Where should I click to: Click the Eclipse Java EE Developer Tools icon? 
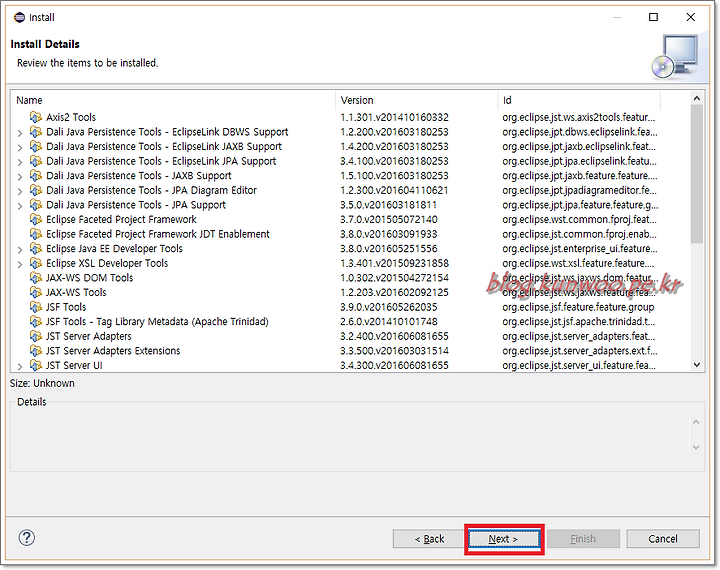(x=36, y=248)
